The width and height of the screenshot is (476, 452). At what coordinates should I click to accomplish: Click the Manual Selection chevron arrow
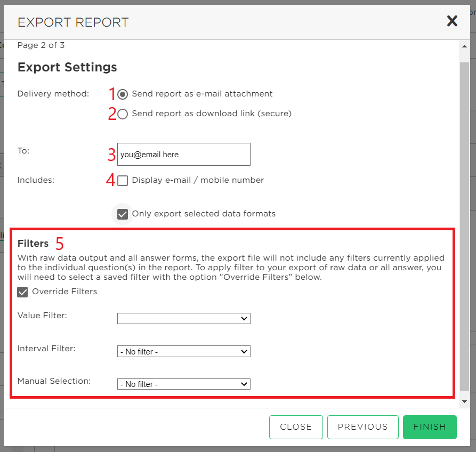[x=244, y=384]
